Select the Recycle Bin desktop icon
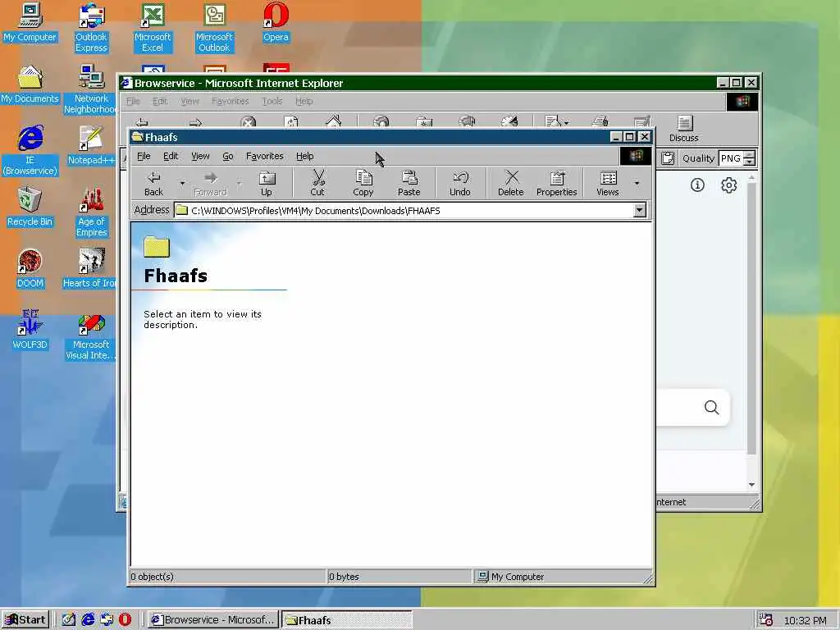 pyautogui.click(x=30, y=208)
